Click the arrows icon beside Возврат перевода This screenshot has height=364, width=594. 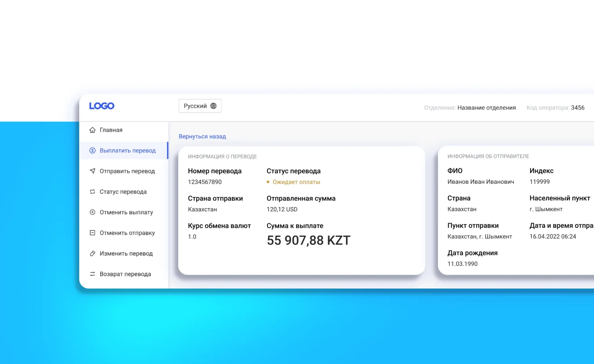pos(92,274)
